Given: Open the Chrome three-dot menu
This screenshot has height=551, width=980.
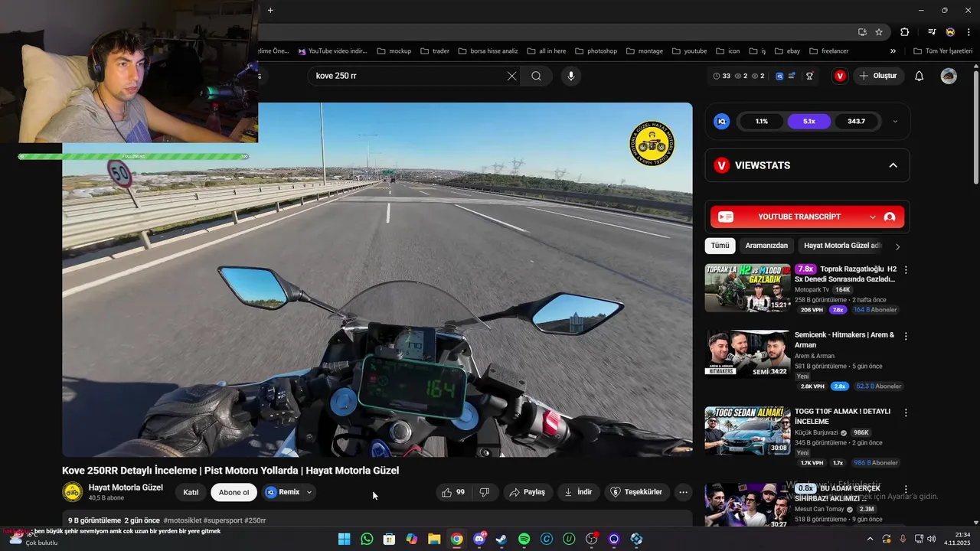Looking at the screenshot, I should click(968, 32).
